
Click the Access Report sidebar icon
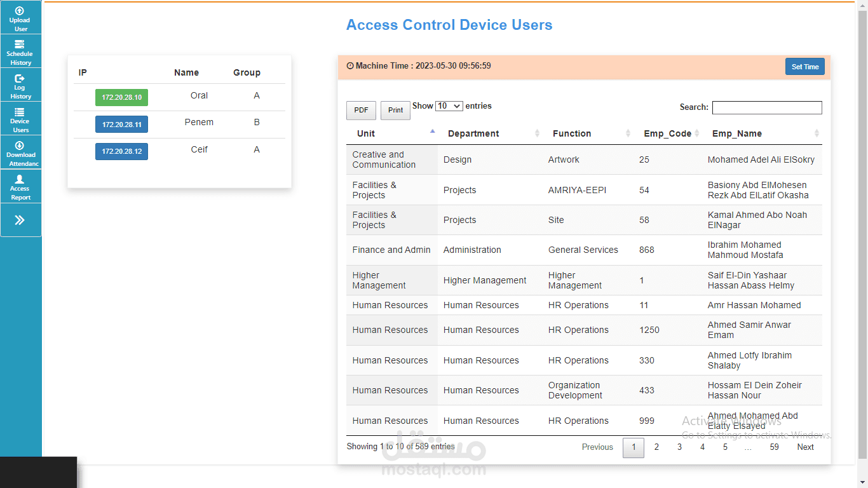[20, 186]
